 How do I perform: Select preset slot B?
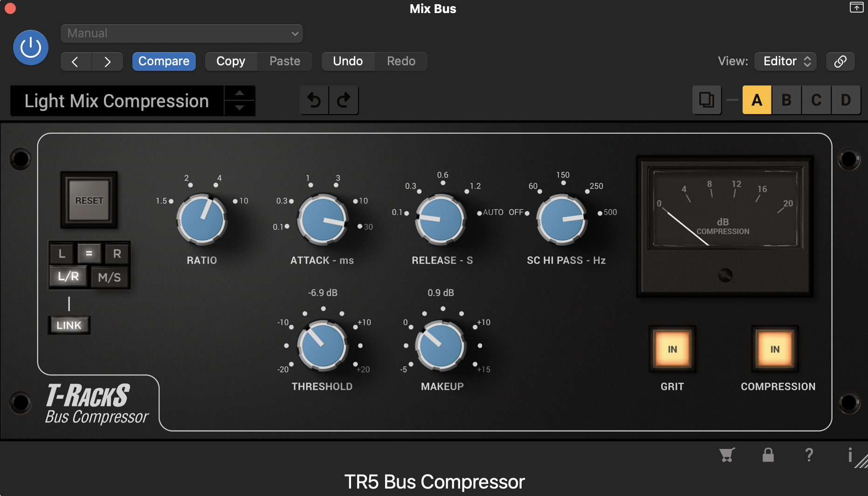point(786,100)
